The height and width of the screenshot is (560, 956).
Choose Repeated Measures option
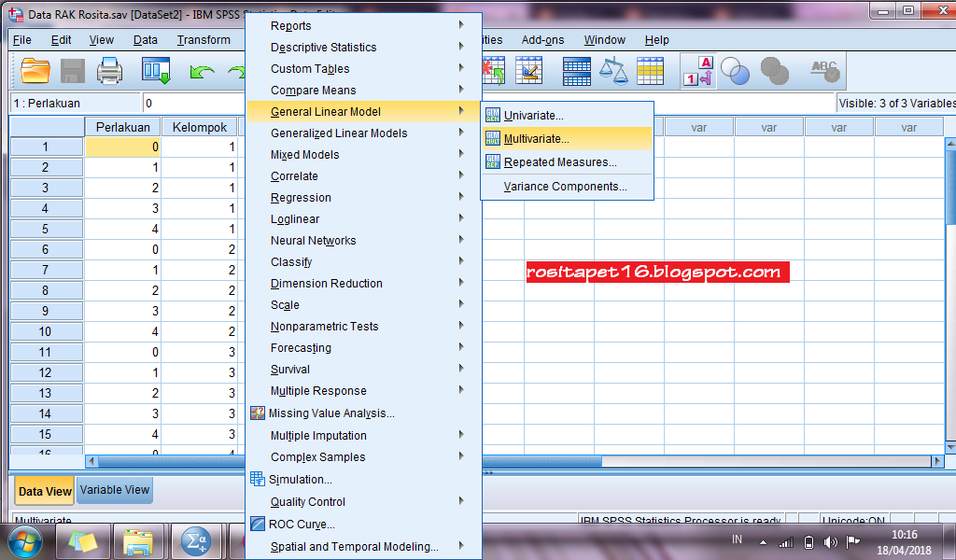567,162
